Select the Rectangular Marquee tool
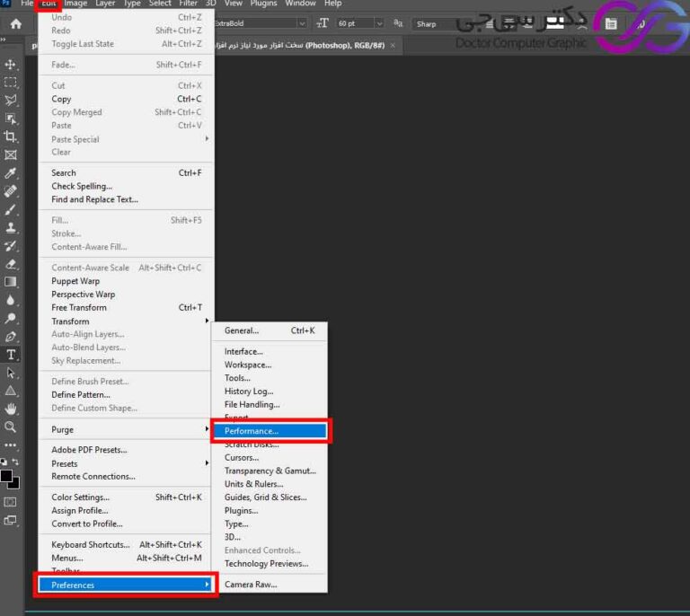Viewport: 690px width, 616px height. coord(11,83)
